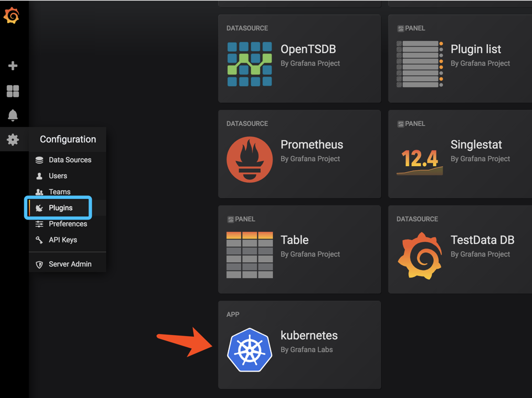Select Teams in Configuration menu
Screen dimensions: 532x398
[60, 192]
